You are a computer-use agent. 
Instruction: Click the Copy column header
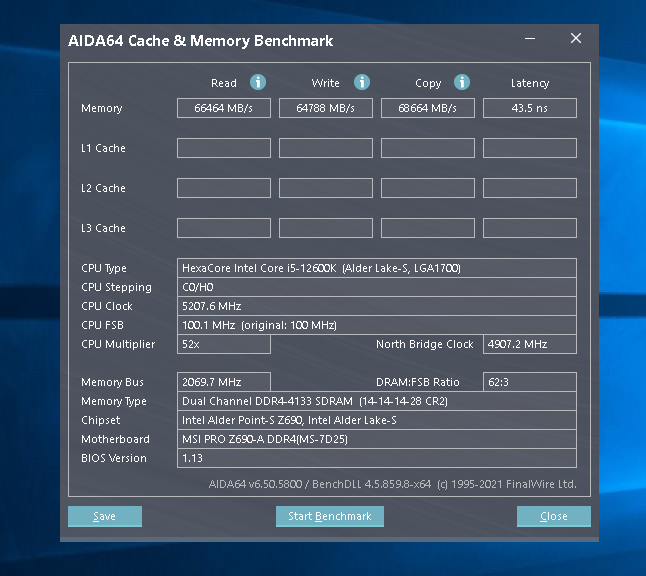tap(428, 84)
